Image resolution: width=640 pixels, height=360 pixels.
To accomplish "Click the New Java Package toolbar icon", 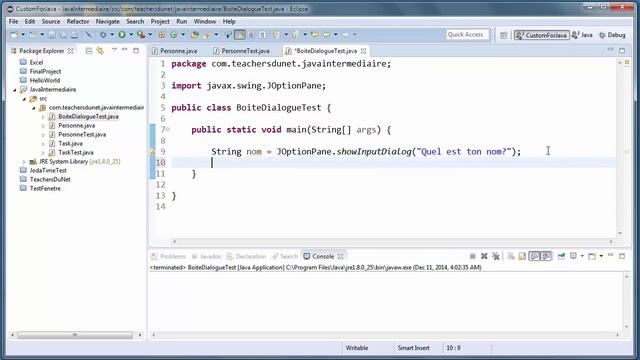I will [162, 35].
